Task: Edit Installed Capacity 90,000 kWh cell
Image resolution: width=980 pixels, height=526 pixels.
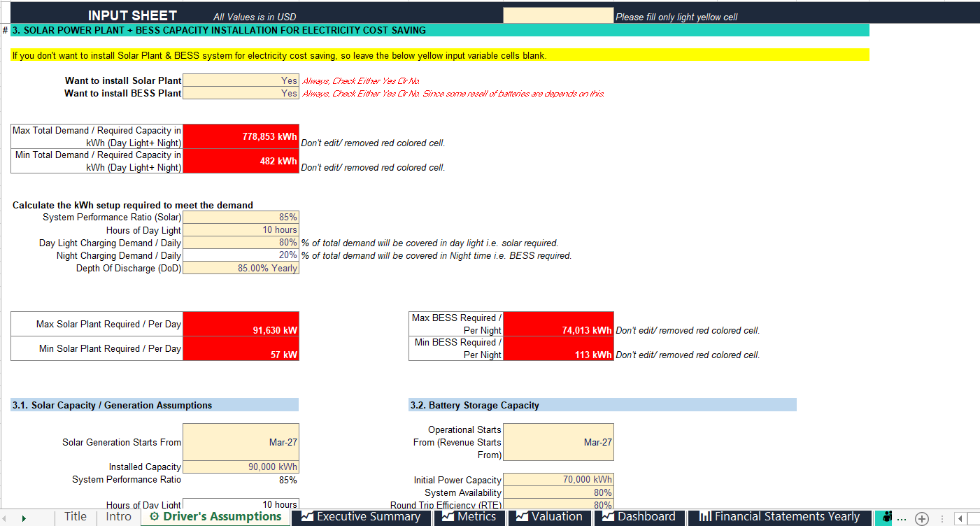Action: (x=241, y=467)
